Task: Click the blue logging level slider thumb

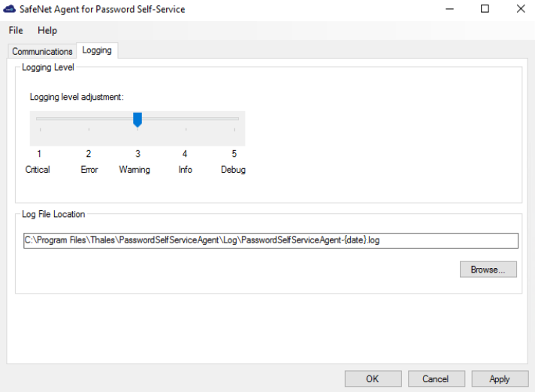Action: click(138, 119)
